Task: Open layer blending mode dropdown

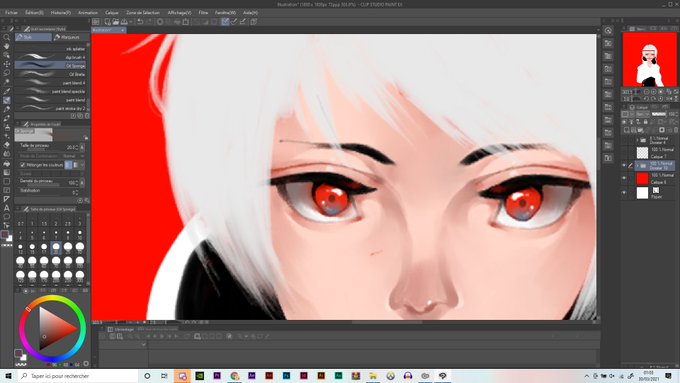Action: point(642,114)
